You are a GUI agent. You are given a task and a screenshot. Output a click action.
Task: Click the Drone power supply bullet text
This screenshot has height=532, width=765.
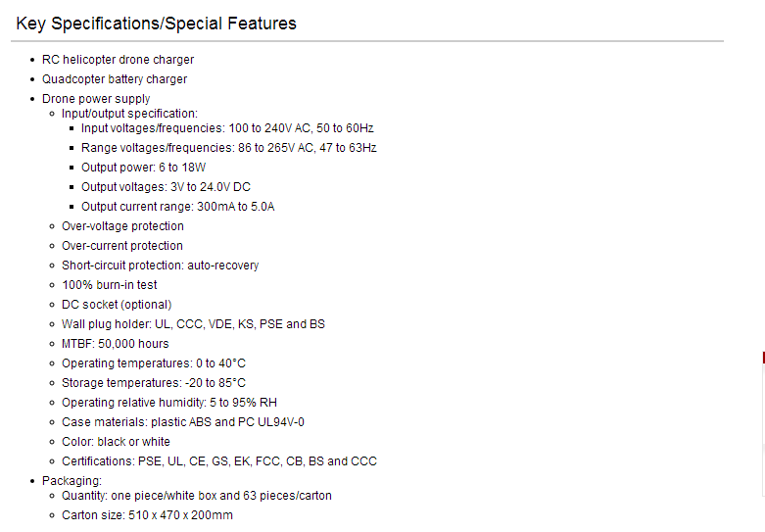[96, 99]
